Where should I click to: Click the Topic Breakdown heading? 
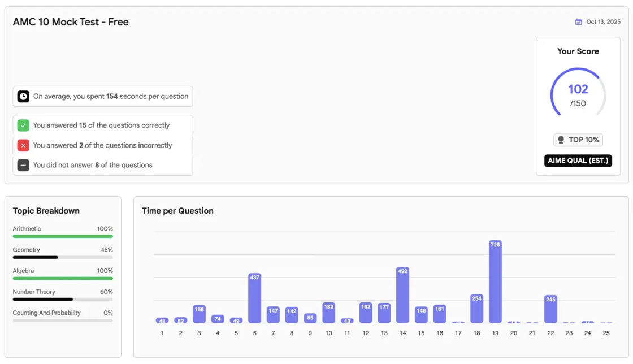46,211
